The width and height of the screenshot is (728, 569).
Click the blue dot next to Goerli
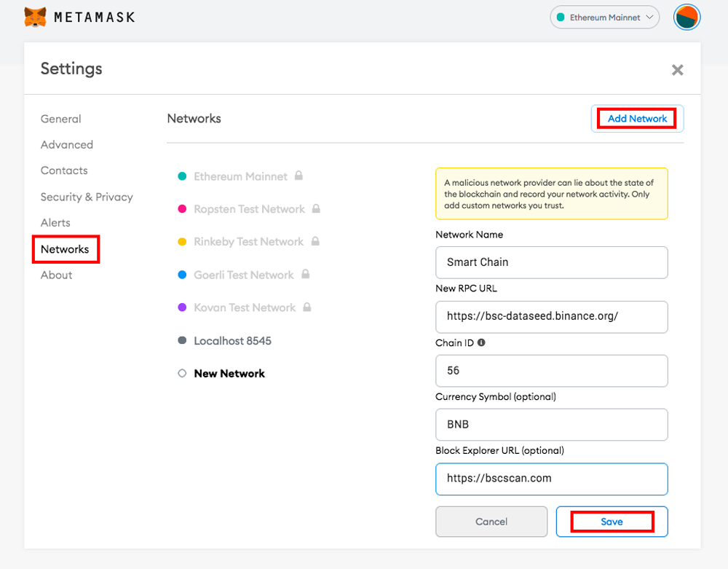pyautogui.click(x=183, y=275)
